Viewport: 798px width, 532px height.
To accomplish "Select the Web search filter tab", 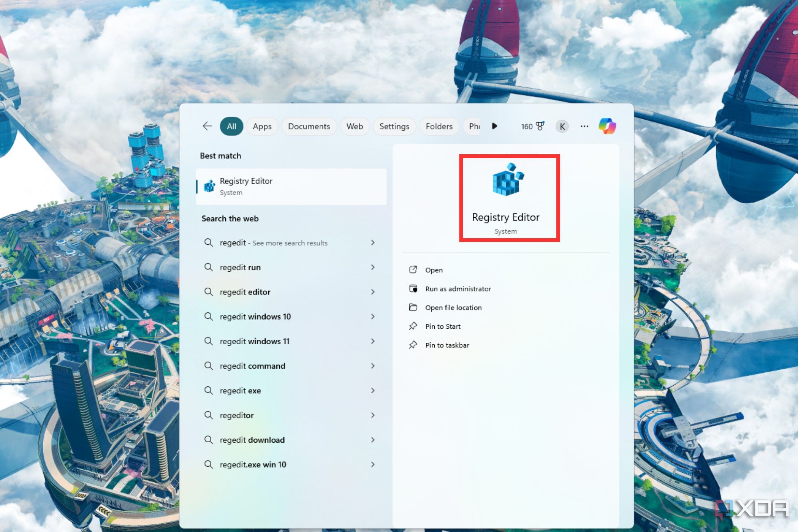I will pos(354,126).
